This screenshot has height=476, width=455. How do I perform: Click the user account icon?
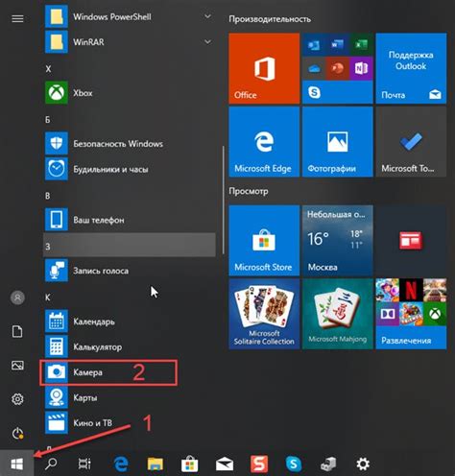tap(17, 297)
